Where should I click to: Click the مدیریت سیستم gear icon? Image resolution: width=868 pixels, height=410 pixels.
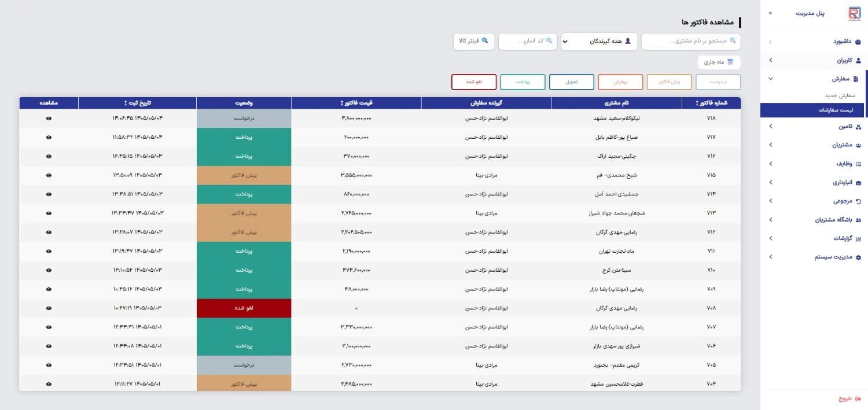click(x=858, y=257)
